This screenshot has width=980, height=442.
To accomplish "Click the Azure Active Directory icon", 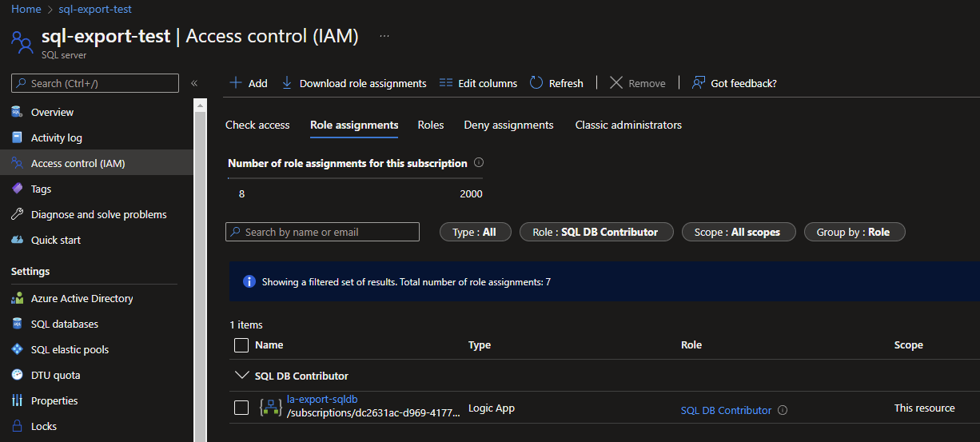I will click(17, 298).
